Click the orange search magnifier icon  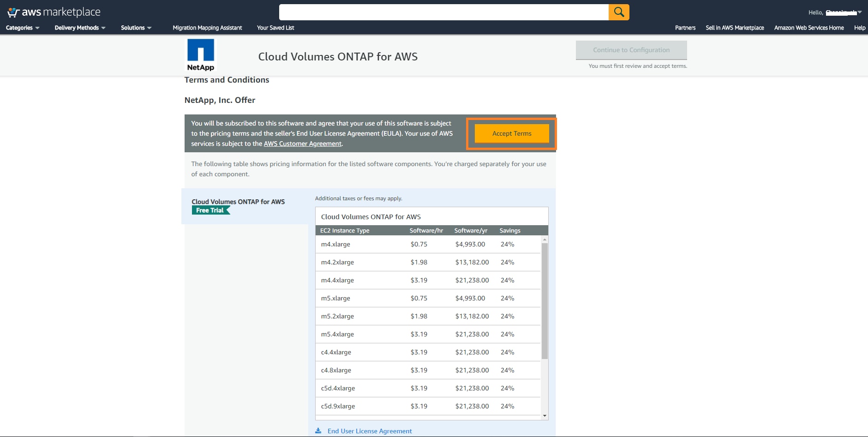pos(619,12)
